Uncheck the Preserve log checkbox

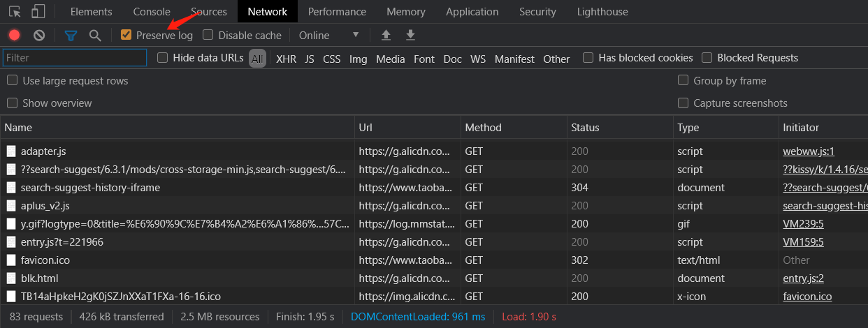126,35
